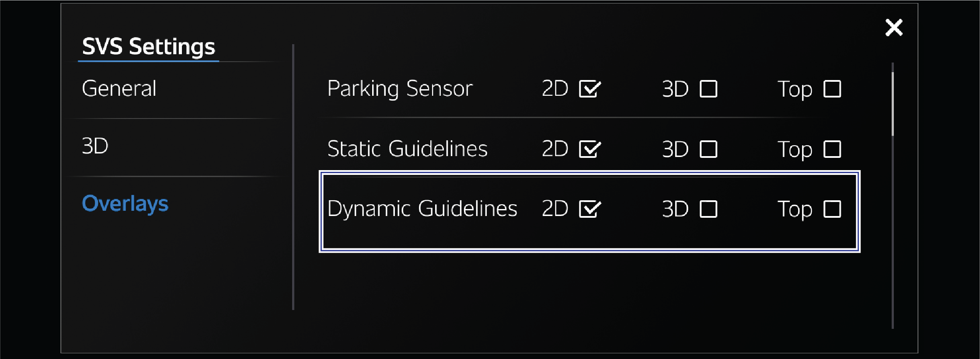The width and height of the screenshot is (980, 359).
Task: Click the vertical scrollbar thumb
Action: [893, 104]
